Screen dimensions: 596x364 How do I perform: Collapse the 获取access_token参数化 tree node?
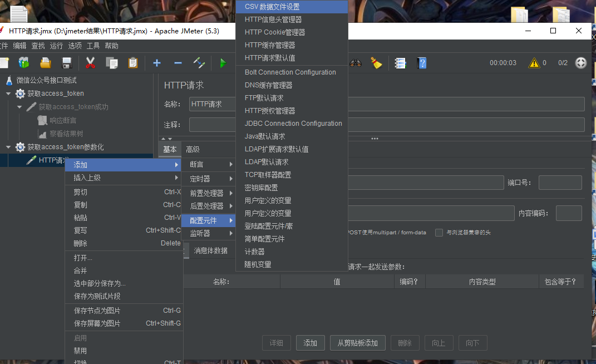coord(8,147)
